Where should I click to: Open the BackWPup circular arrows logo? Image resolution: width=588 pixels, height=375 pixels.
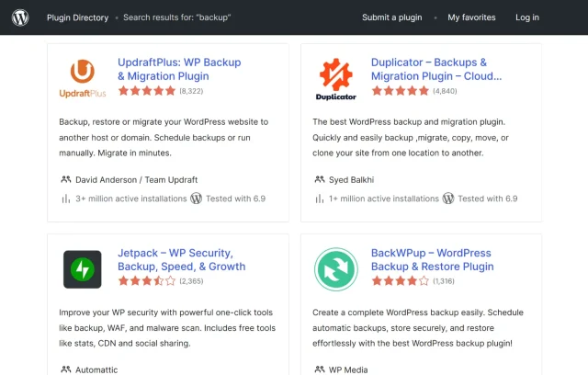pos(336,269)
